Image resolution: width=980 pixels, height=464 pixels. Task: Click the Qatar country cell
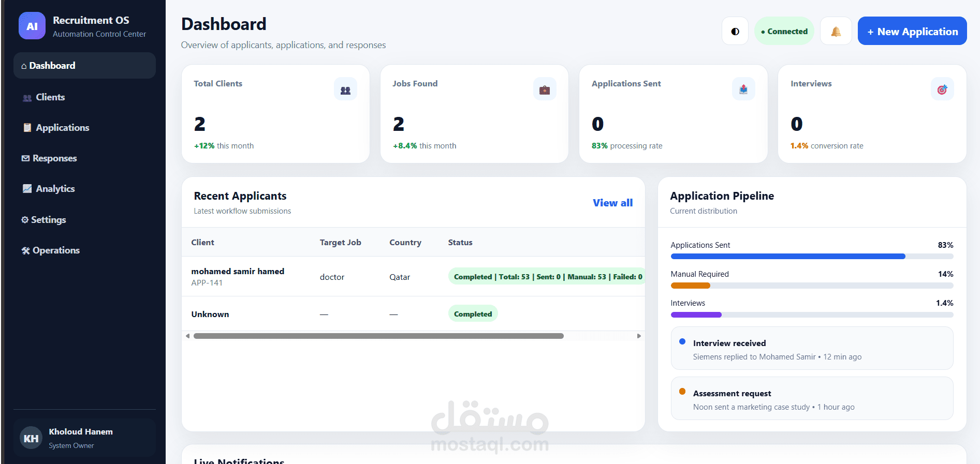pos(400,277)
